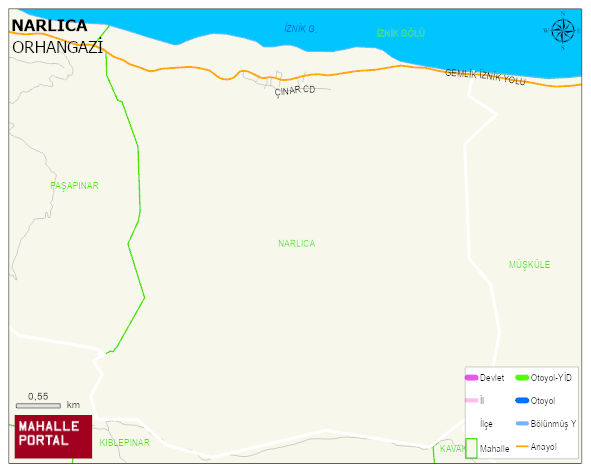
Task: Click the GEMLİK İZNİK YOLU road label
Action: 485,77
